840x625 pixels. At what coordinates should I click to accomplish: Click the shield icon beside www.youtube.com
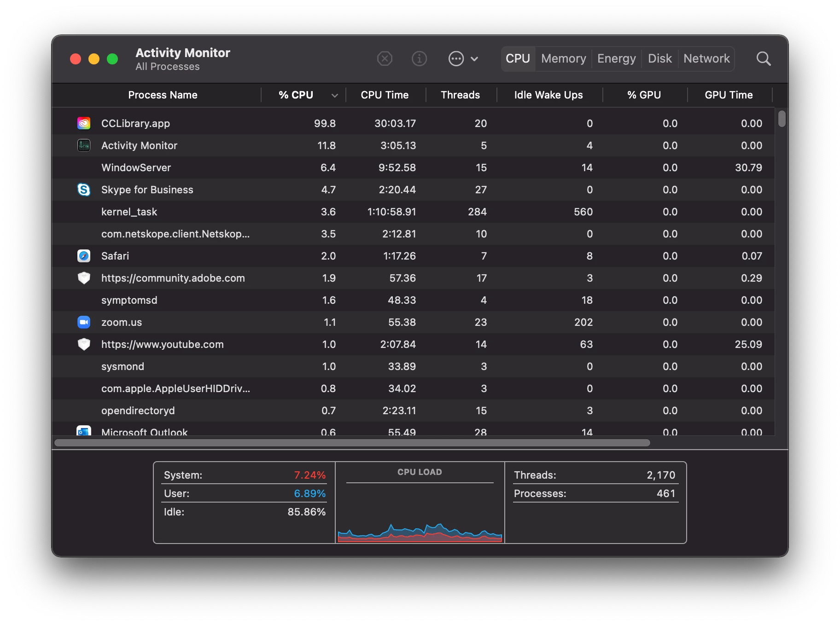click(x=84, y=344)
